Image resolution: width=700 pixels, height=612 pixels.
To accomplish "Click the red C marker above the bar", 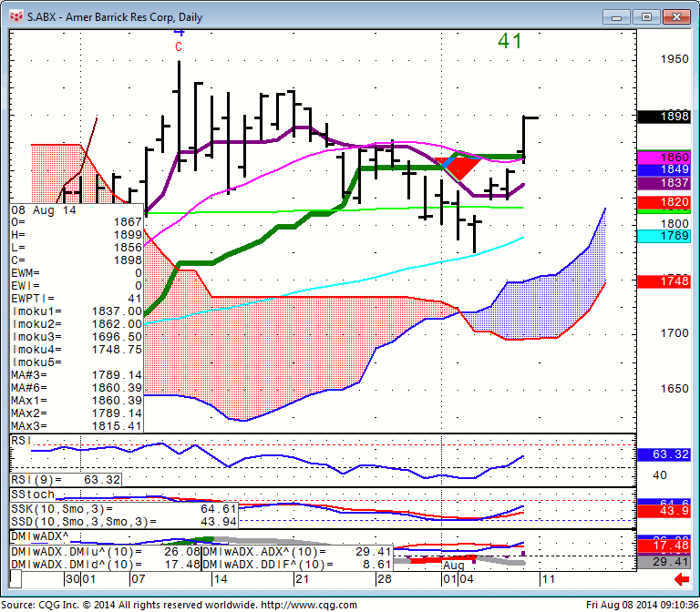I will (x=179, y=46).
